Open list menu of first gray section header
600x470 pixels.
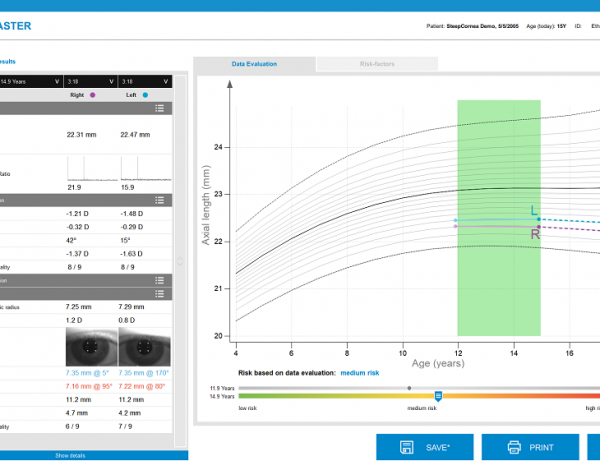click(159, 108)
